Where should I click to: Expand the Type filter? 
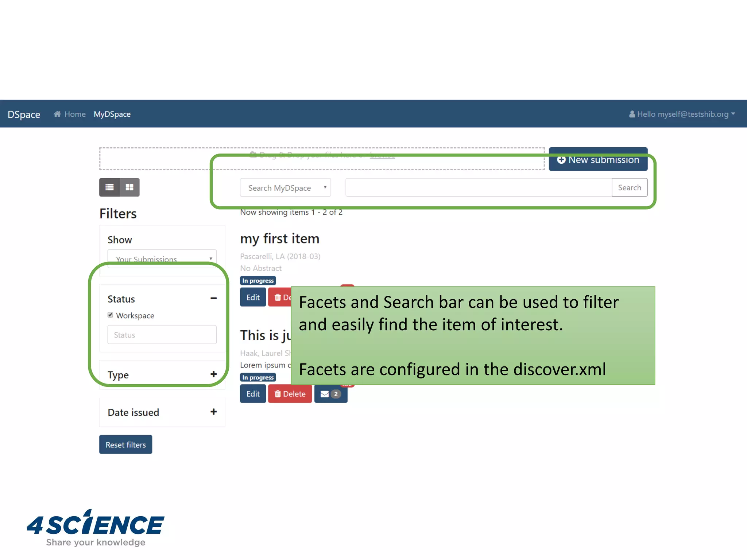[214, 374]
